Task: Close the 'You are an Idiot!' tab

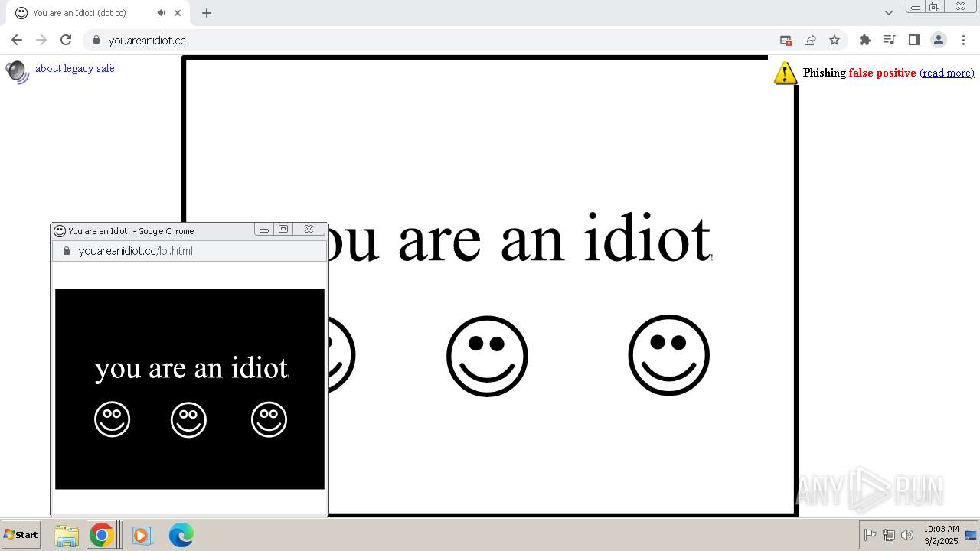Action: pos(178,13)
